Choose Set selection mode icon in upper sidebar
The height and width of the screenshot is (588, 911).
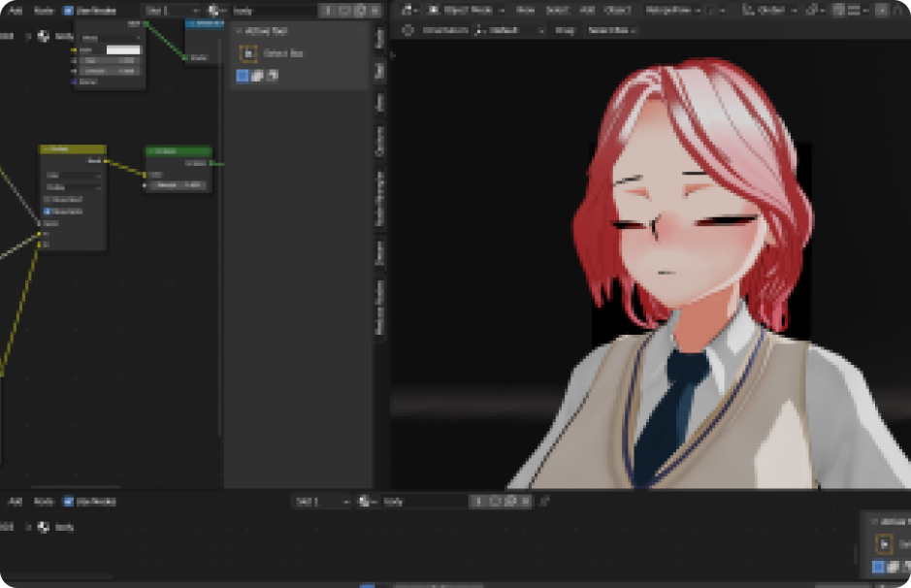point(243,75)
